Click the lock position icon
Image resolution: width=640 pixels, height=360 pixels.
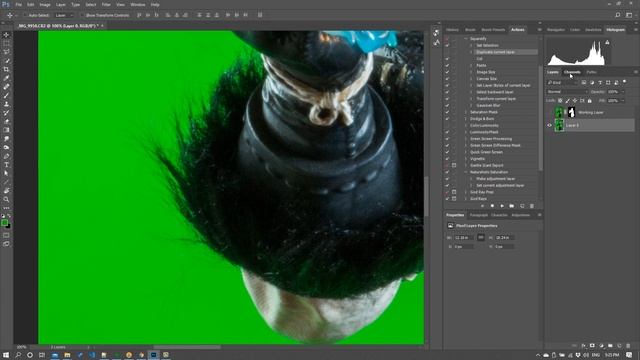click(x=575, y=100)
